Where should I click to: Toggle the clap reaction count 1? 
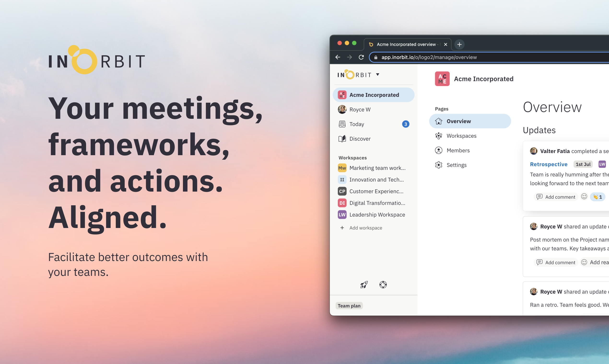(x=597, y=197)
